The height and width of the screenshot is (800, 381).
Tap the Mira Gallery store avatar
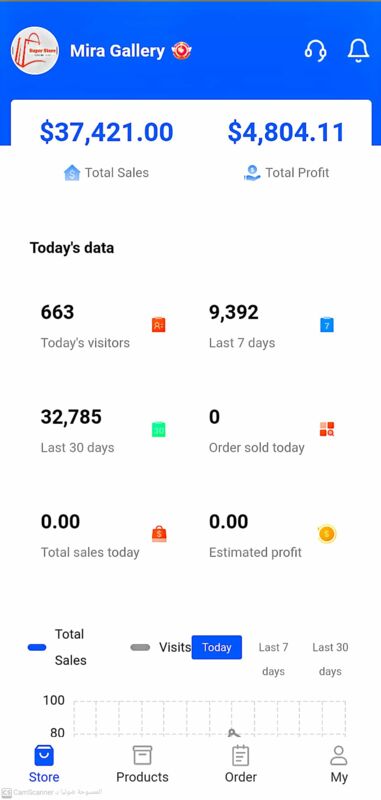[35, 51]
